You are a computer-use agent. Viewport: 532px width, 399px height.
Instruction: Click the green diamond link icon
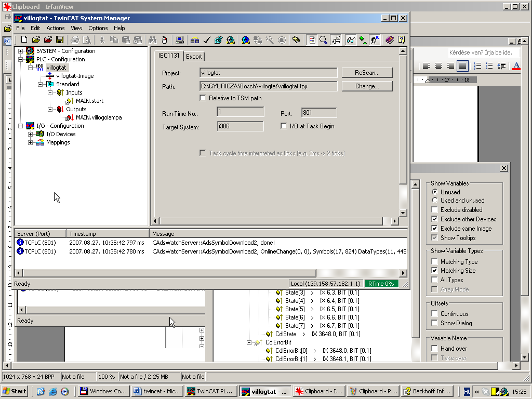(x=363, y=40)
